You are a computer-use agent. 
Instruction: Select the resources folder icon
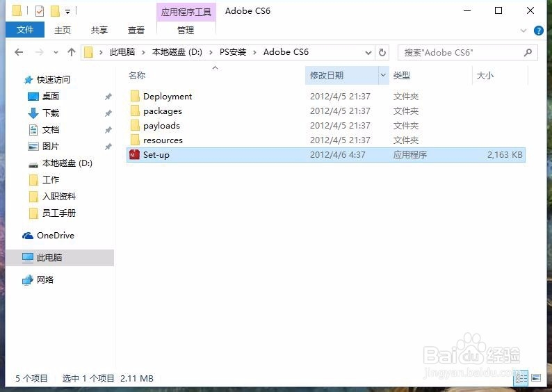coord(135,140)
